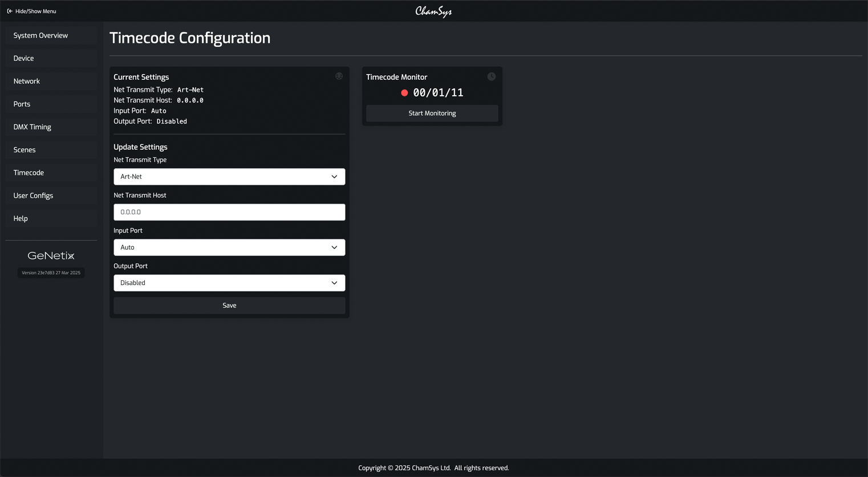Open Scenes from the sidebar
This screenshot has height=477, width=868.
25,150
